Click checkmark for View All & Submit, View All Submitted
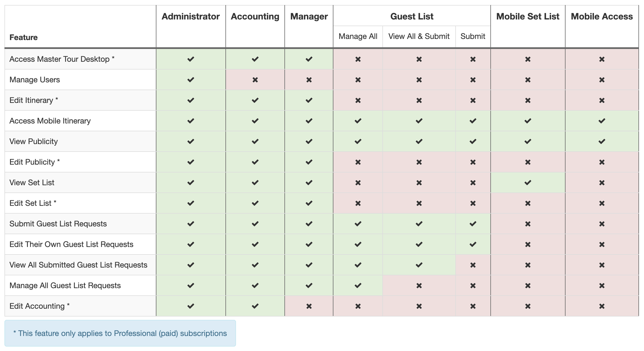 pos(419,265)
